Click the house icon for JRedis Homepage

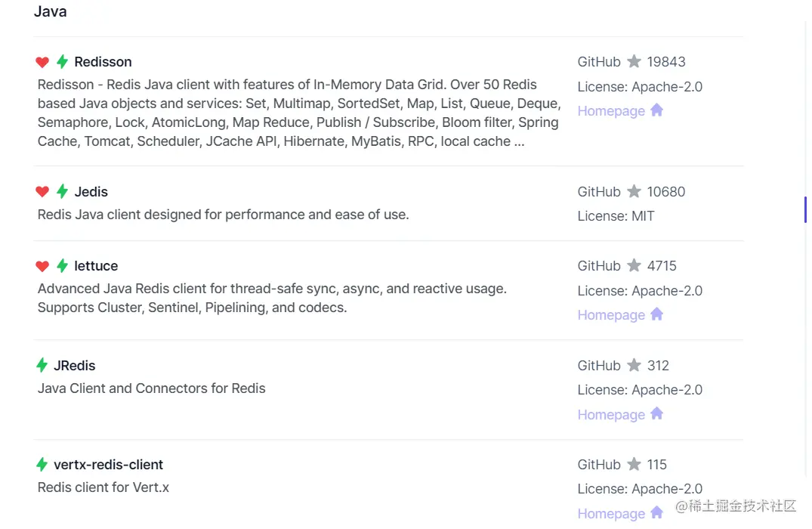(x=656, y=414)
